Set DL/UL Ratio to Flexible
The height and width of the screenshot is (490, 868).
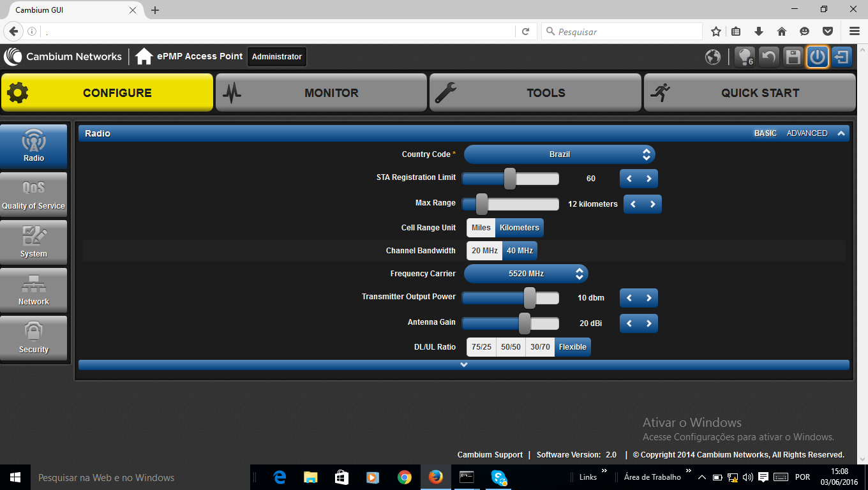572,347
